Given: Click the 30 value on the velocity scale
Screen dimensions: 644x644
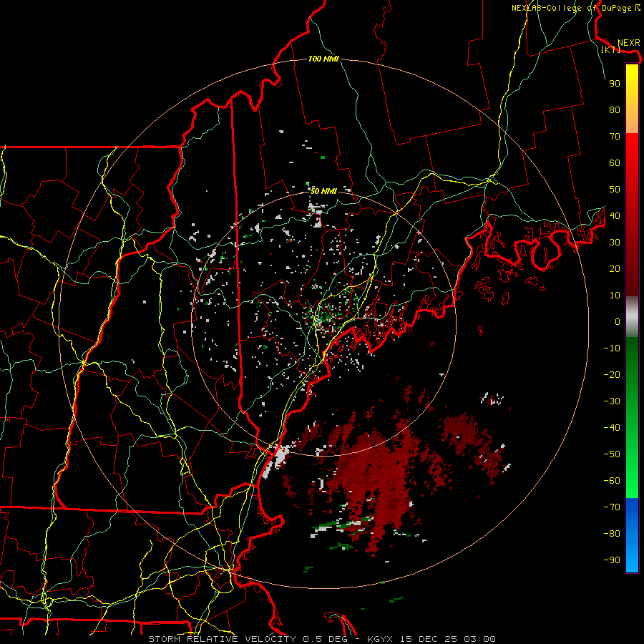Looking at the screenshot, I should (x=615, y=243).
